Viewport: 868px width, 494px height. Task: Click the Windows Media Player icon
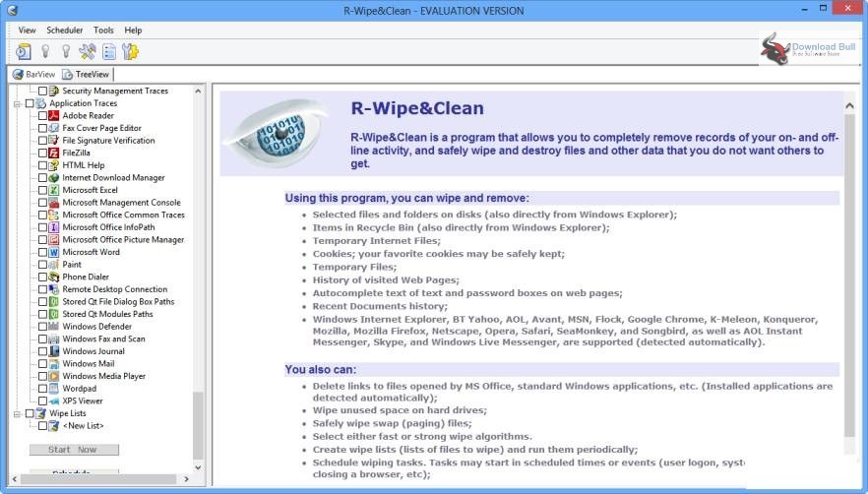tap(54, 376)
